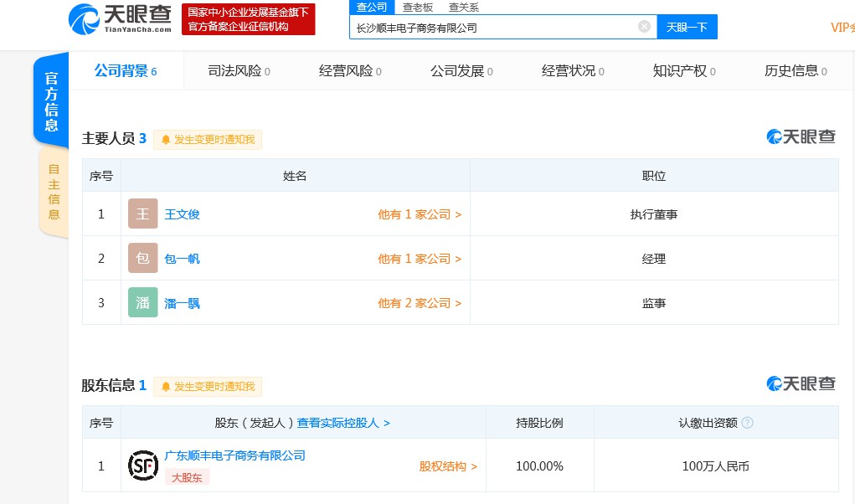
Task: Expand 他有 1 家公司 for 王文俊
Action: coord(420,214)
